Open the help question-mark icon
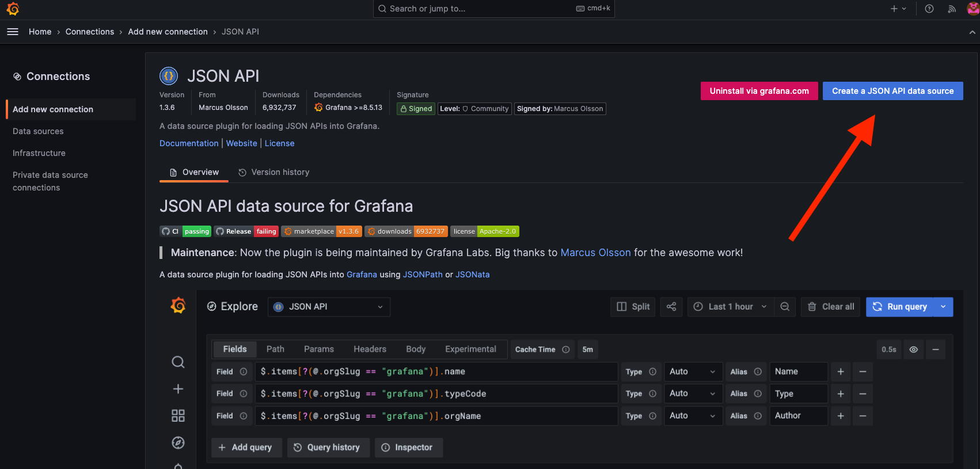Screen dimensions: 980x469 [x=929, y=9]
